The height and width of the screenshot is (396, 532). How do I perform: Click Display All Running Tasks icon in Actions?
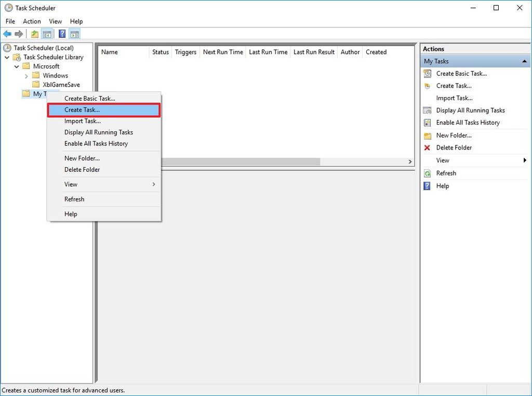coord(428,111)
